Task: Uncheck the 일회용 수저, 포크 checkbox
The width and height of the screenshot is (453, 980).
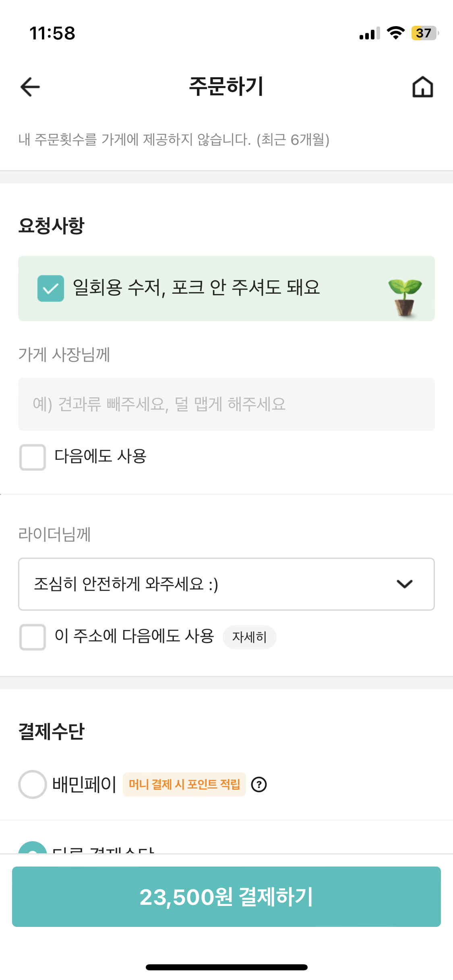Action: [x=51, y=288]
